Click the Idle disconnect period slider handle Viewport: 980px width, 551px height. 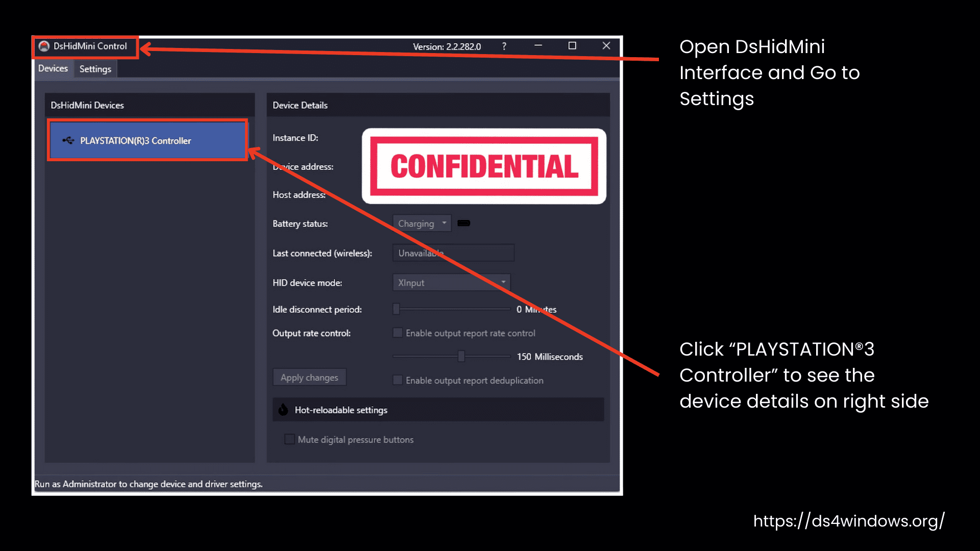[397, 309]
